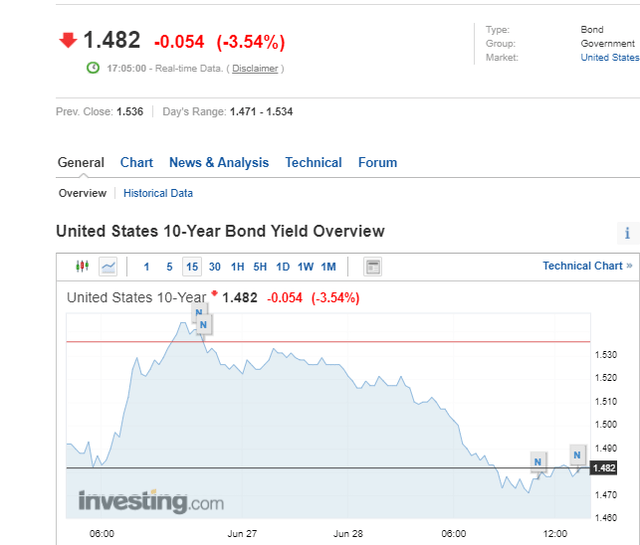
Task: Click the info icon beside Overview heading
Action: (x=627, y=233)
